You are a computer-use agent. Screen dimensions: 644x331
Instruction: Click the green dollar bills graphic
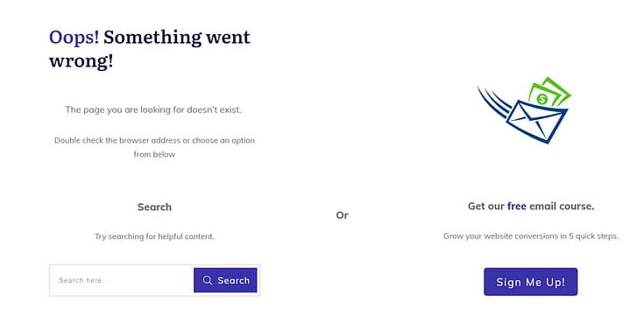click(x=549, y=93)
